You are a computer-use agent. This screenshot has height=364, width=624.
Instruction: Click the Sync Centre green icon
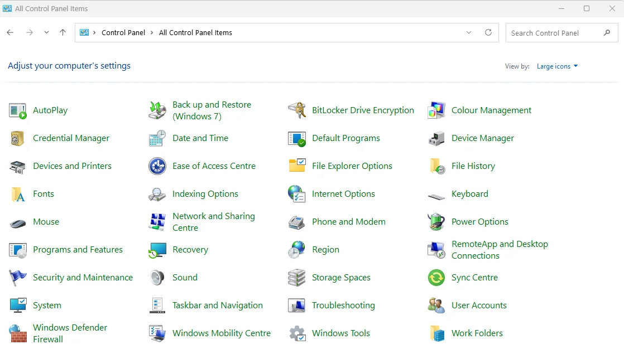436,278
